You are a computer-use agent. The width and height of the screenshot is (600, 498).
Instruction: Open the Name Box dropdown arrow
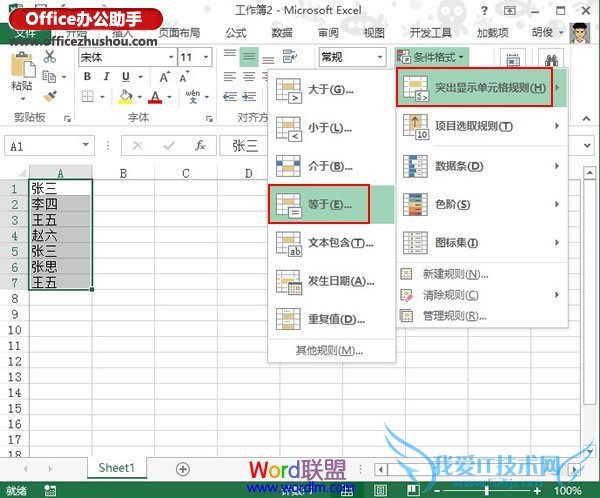point(86,145)
